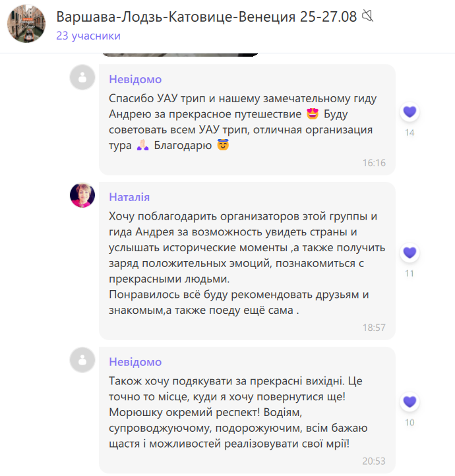455x476 pixels.
Task: Show likes count 11 on Наталія's message
Action: pos(409,274)
